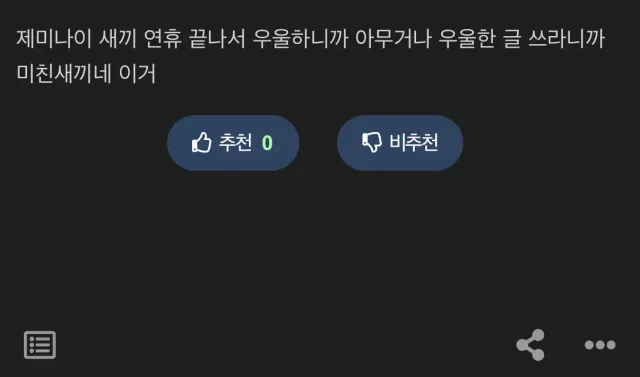The height and width of the screenshot is (377, 640).
Task: Upvote the post with 추천 button
Action: (233, 143)
